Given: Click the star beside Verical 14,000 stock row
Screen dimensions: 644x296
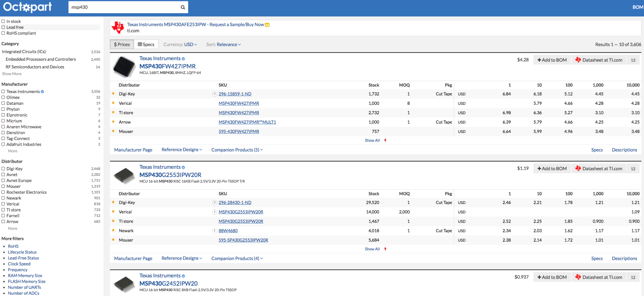Looking at the screenshot, I should [x=113, y=211].
